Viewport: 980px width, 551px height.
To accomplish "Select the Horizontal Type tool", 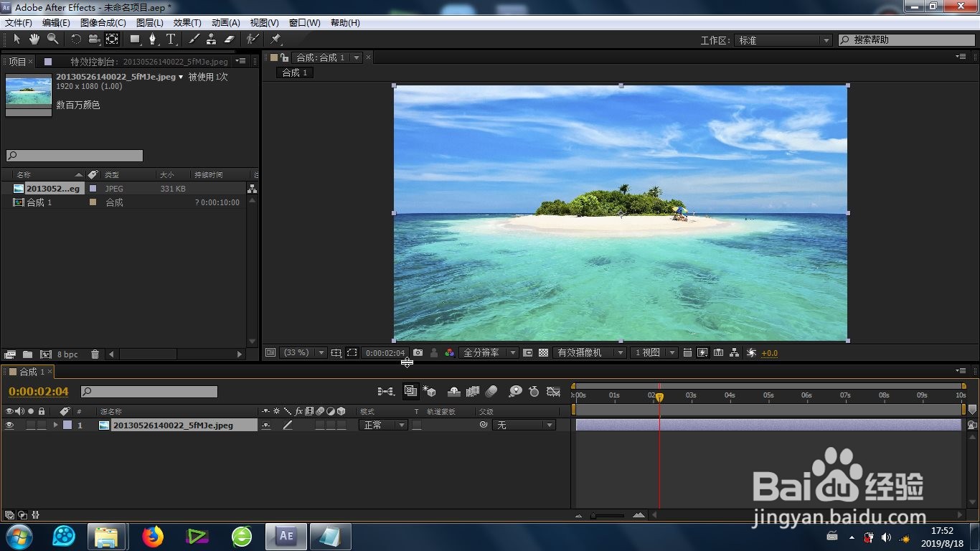I will tap(171, 39).
